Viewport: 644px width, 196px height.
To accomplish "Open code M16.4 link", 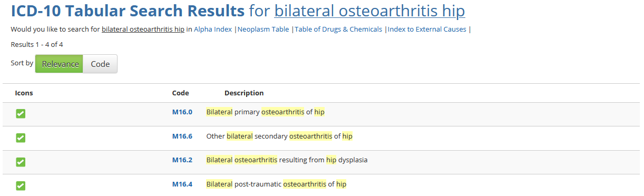I will [x=182, y=184].
